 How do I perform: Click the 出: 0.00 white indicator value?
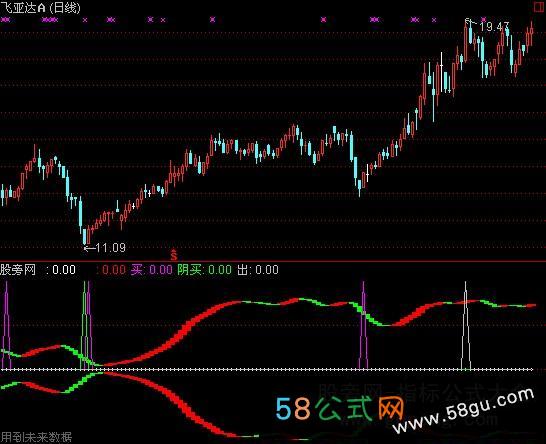[x=258, y=270]
